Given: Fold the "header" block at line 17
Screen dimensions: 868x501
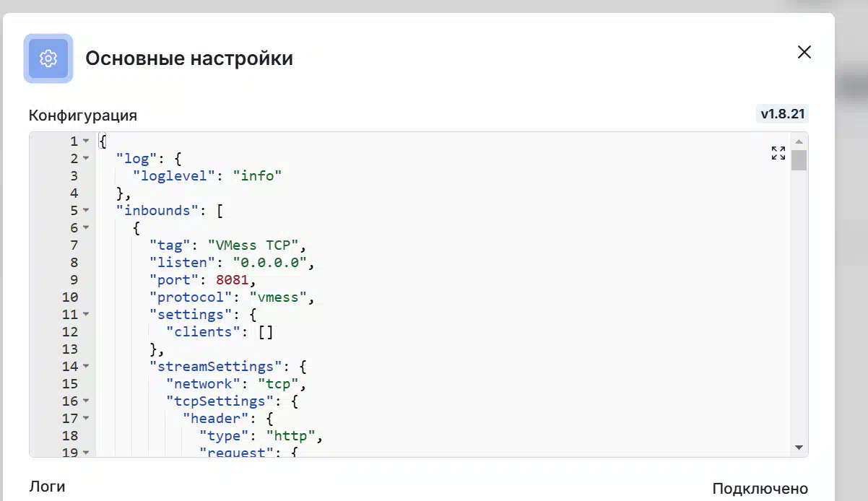Looking at the screenshot, I should click(x=86, y=418).
